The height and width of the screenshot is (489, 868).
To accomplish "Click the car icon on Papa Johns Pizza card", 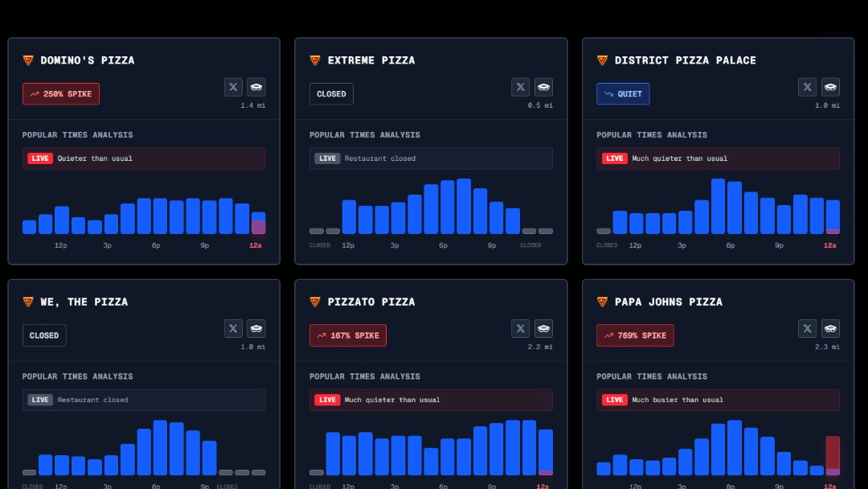I will point(830,328).
